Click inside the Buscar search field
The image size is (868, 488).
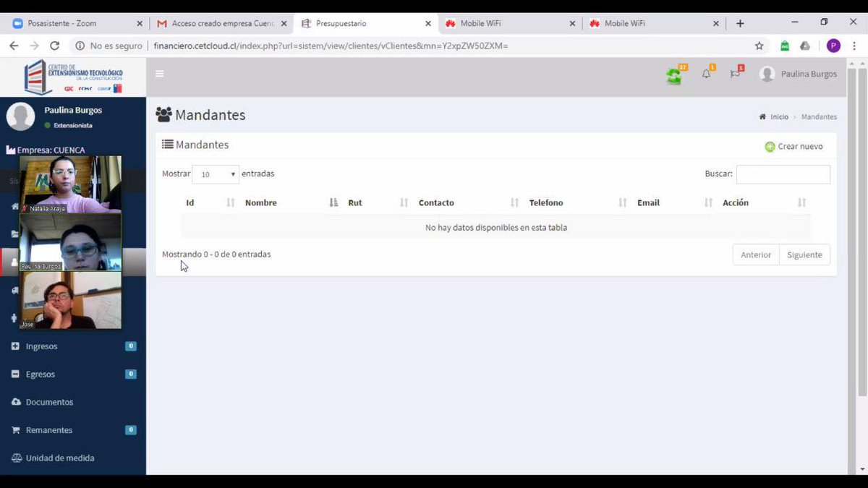point(783,174)
